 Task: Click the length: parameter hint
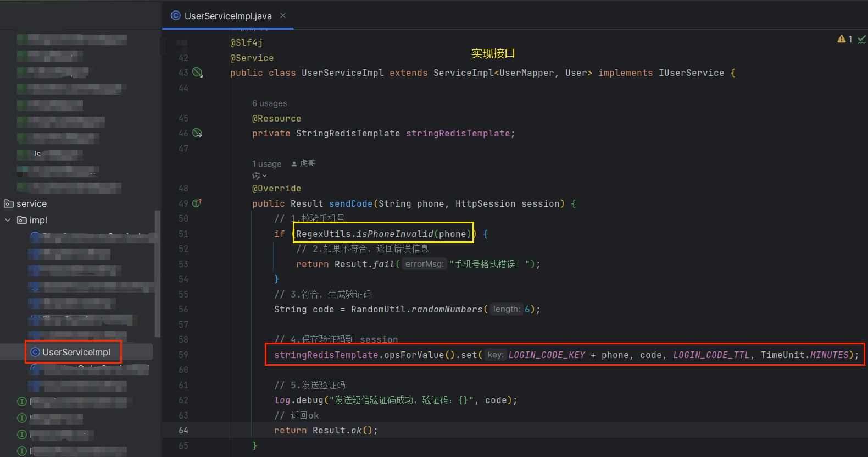(x=507, y=309)
